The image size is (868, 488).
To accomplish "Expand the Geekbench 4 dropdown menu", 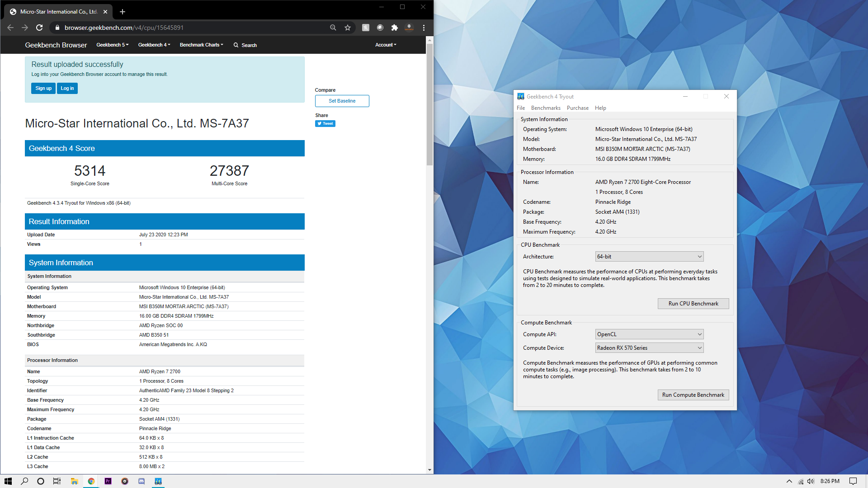I will [x=154, y=45].
